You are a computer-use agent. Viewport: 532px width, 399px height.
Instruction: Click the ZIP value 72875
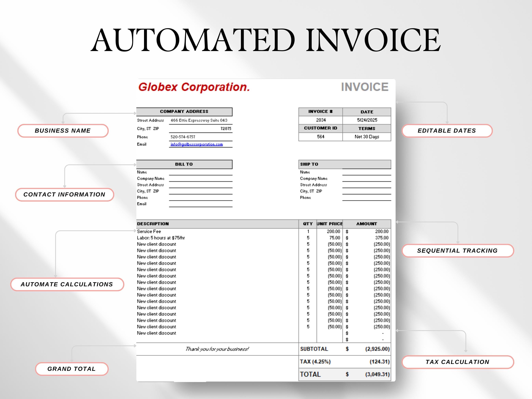pos(226,129)
